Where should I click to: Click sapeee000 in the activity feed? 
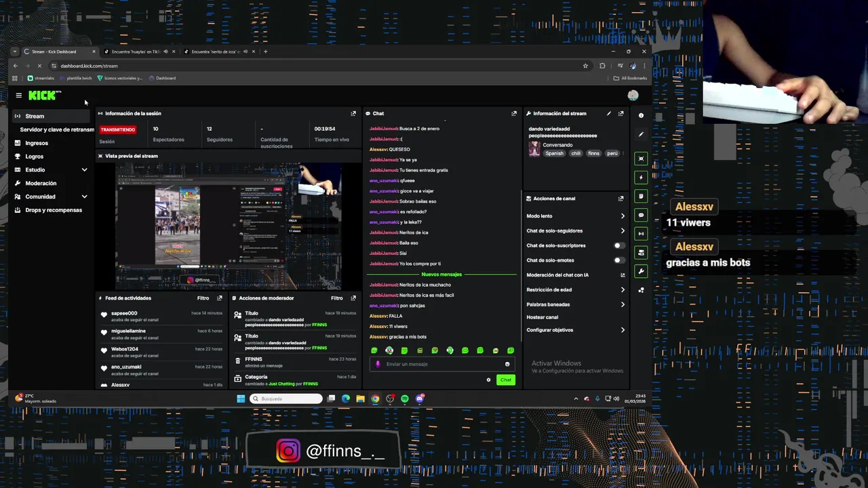(x=124, y=313)
